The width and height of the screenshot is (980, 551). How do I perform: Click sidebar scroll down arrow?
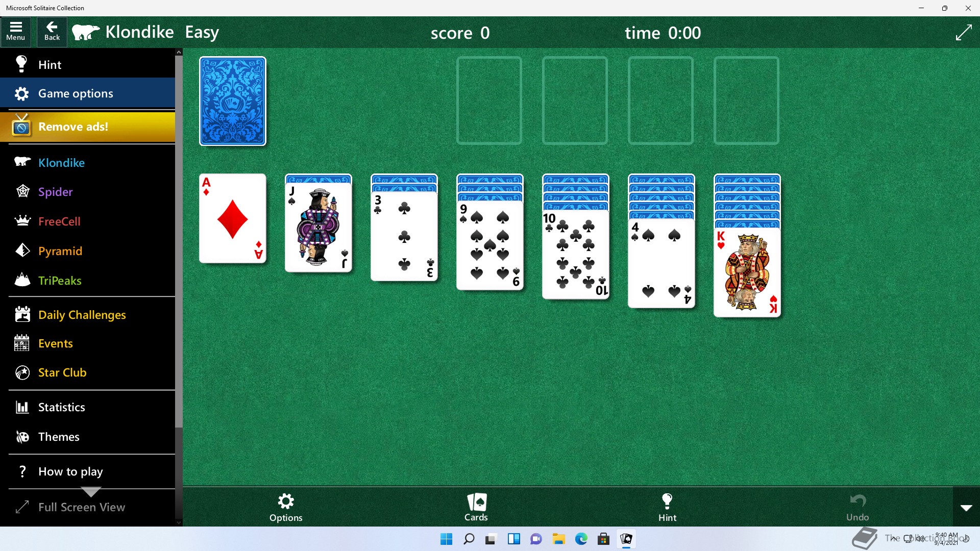coord(179,522)
